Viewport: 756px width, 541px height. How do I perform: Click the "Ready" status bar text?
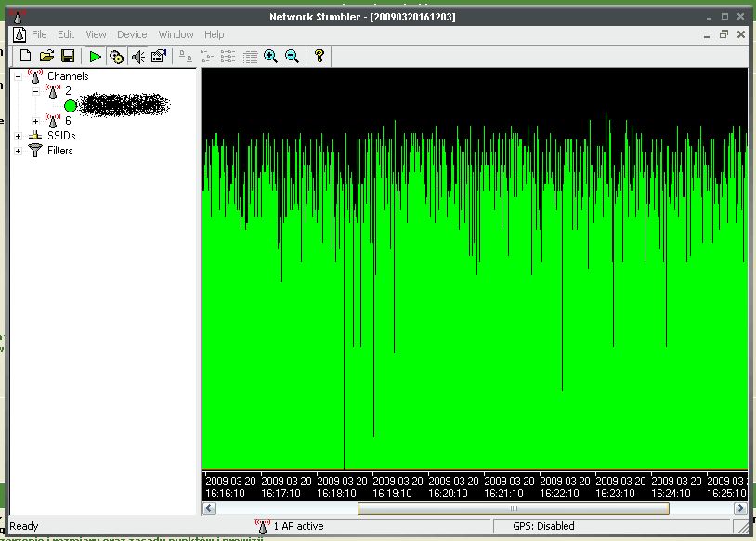click(23, 526)
